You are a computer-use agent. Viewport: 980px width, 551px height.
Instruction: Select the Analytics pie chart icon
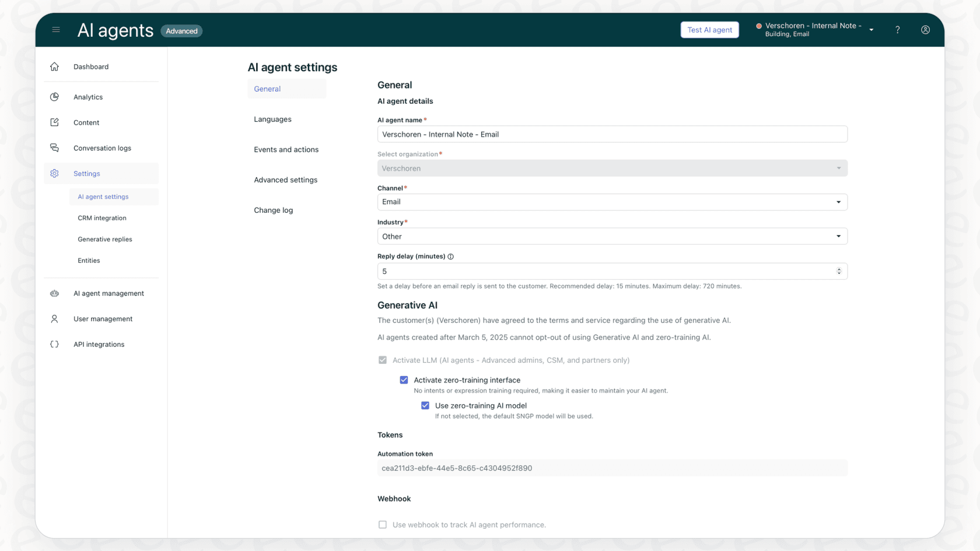click(54, 97)
